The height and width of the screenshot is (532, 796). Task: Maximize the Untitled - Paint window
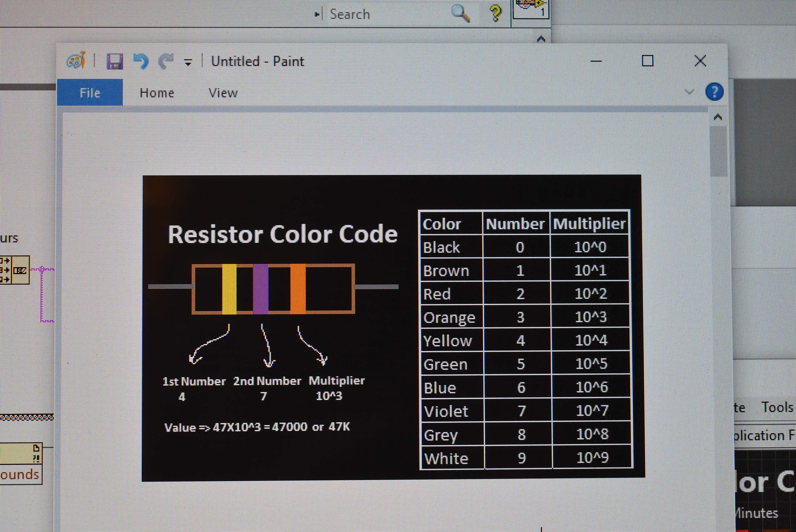point(647,61)
